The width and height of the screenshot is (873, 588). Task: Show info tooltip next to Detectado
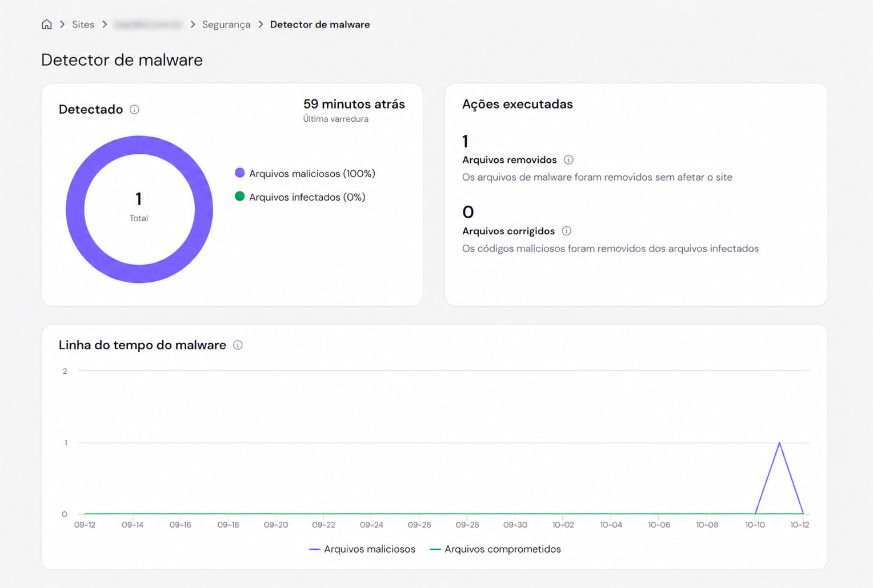(x=134, y=109)
